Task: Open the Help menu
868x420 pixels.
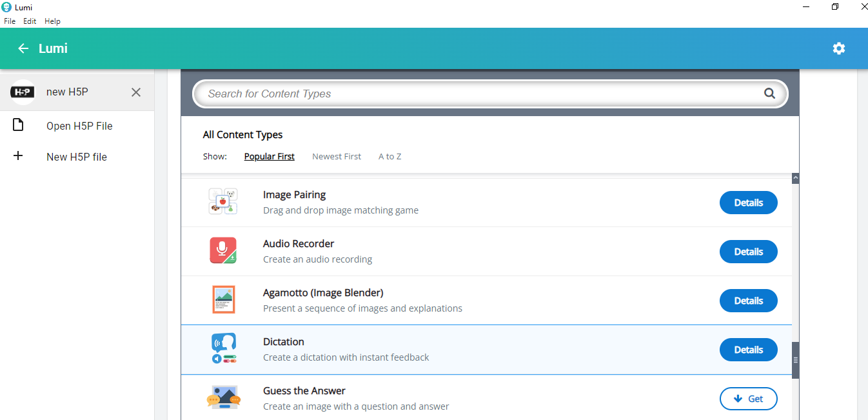Action: pyautogui.click(x=52, y=21)
